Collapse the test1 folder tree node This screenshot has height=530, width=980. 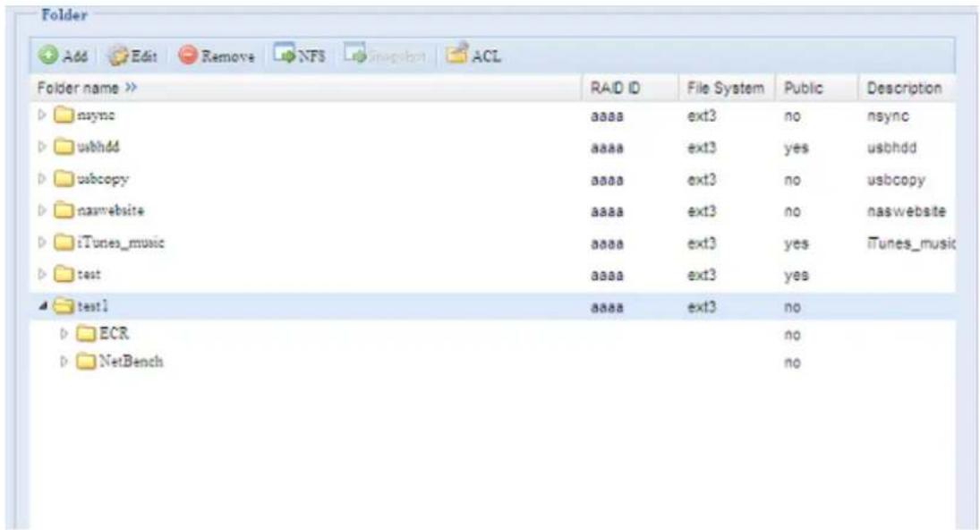pyautogui.click(x=42, y=305)
